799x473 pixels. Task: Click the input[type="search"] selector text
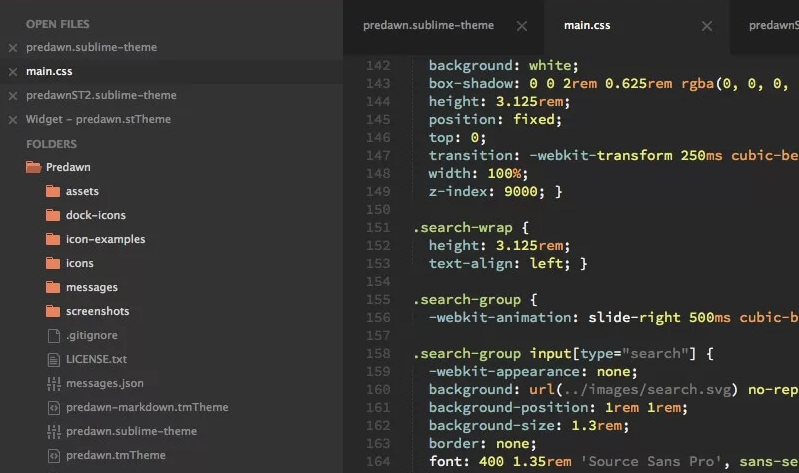tap(612, 354)
